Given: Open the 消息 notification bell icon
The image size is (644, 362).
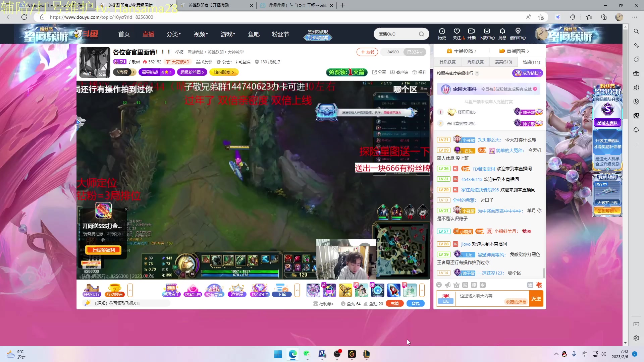Looking at the screenshot, I should click(x=502, y=34).
